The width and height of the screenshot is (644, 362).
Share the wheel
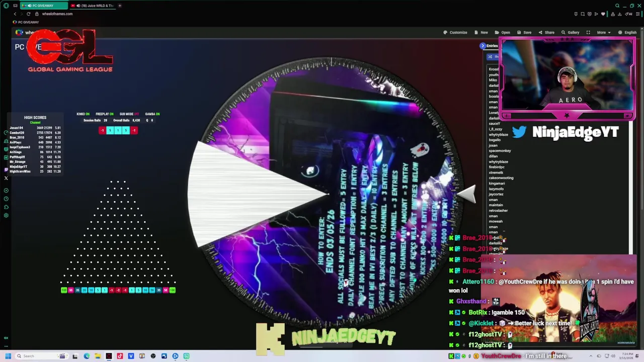click(x=546, y=32)
